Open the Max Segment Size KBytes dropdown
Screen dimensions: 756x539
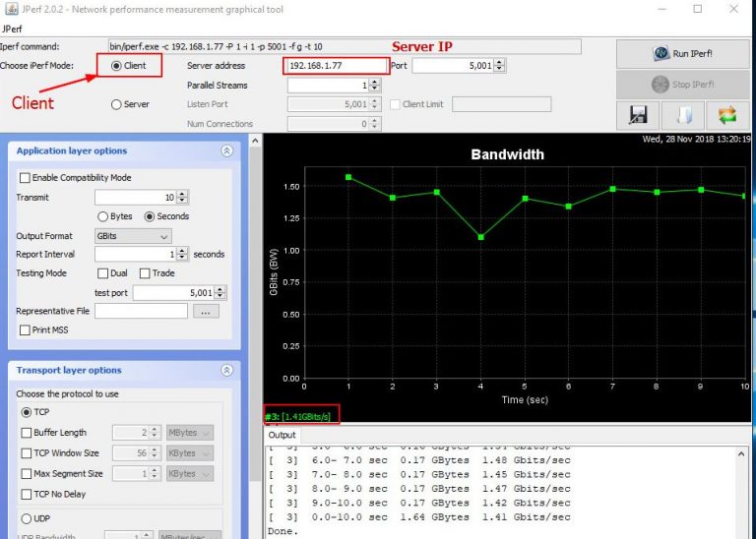[x=189, y=474]
